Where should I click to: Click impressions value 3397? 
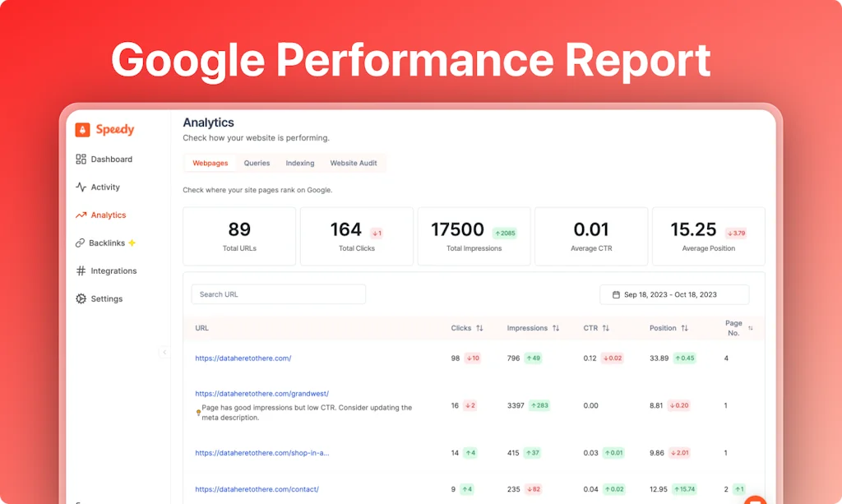[x=516, y=405]
